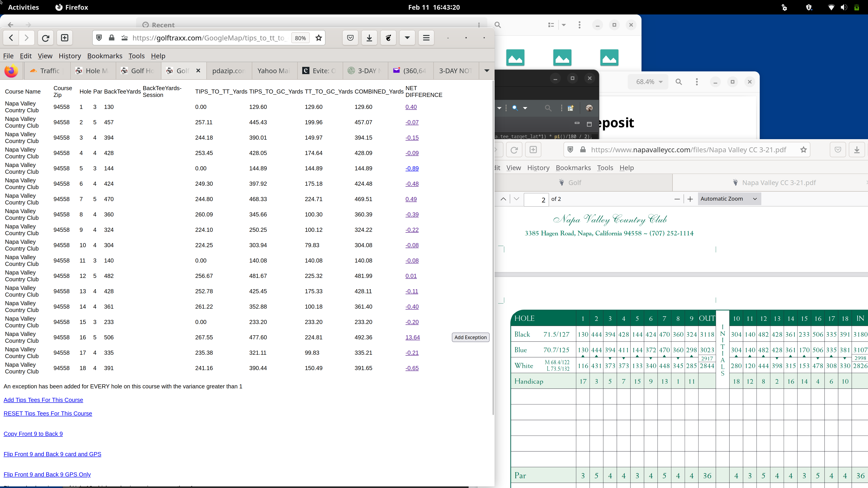Click the padlock site security icon
This screenshot has height=488, width=868.
click(x=111, y=38)
